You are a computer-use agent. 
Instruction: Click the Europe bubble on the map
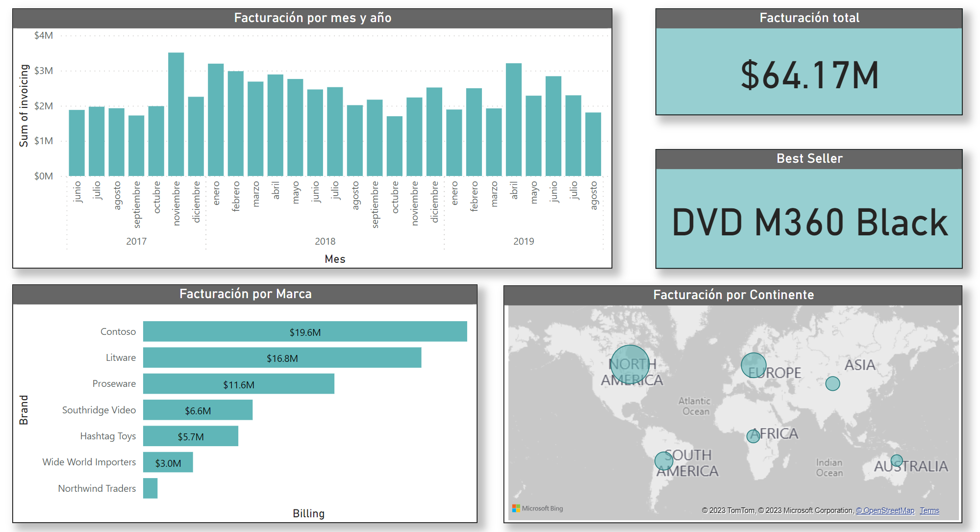[x=755, y=365]
